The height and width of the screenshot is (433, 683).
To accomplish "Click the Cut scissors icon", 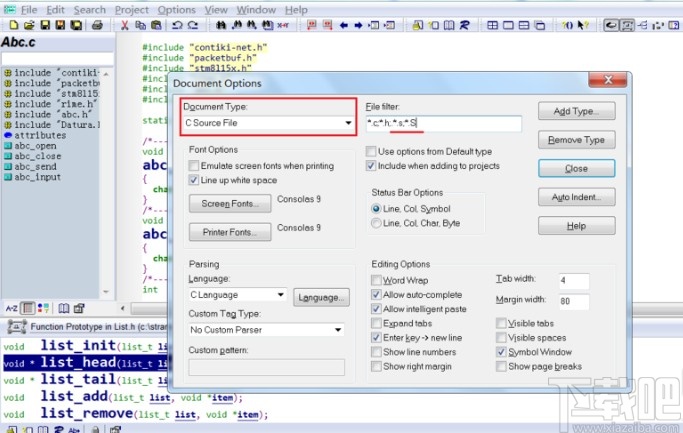I will (125, 25).
